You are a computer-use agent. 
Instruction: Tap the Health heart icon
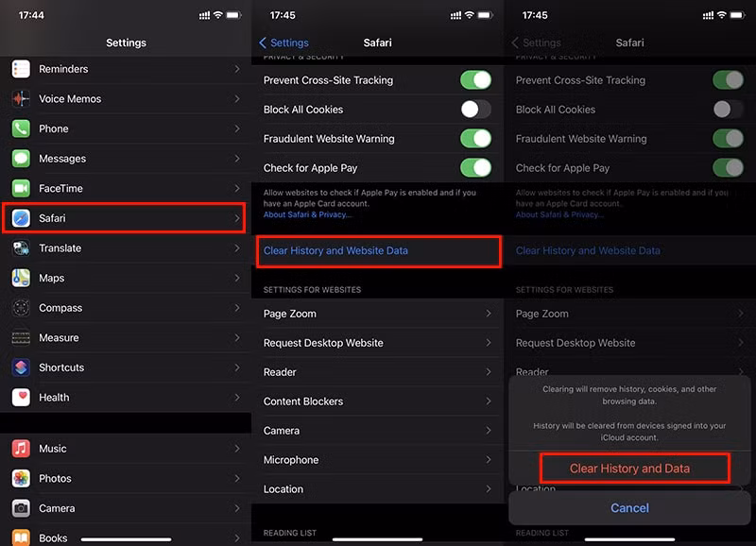click(x=21, y=398)
